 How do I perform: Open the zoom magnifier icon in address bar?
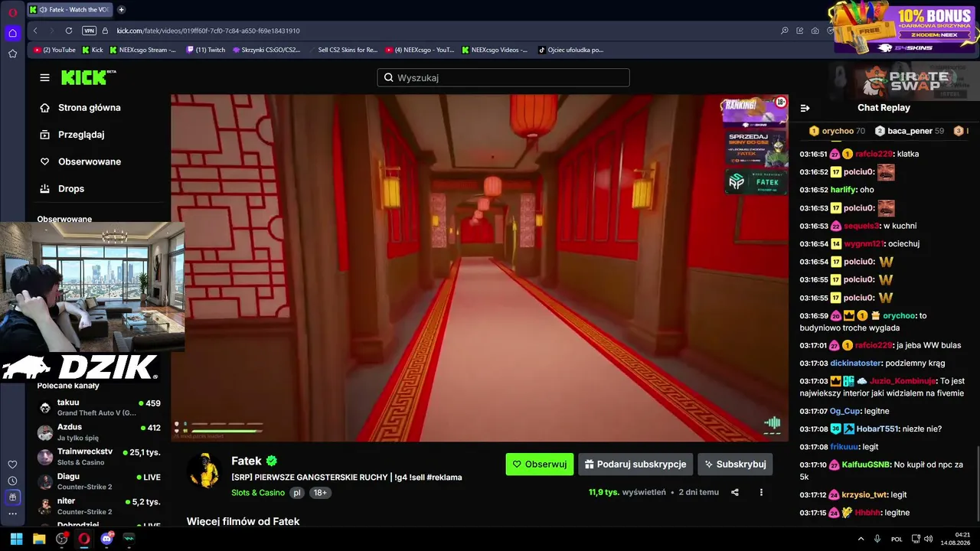click(x=784, y=31)
